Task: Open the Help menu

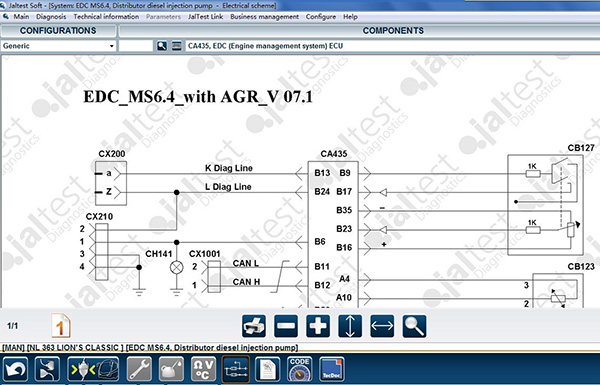Action: [350, 17]
